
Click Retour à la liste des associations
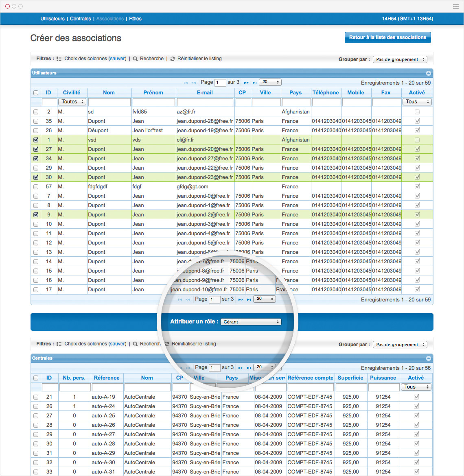coord(388,37)
